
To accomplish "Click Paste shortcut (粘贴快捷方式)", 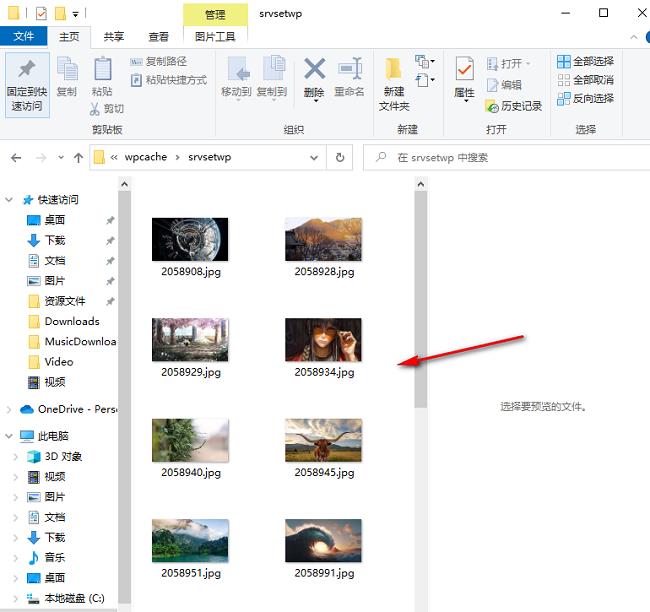I will (x=168, y=80).
